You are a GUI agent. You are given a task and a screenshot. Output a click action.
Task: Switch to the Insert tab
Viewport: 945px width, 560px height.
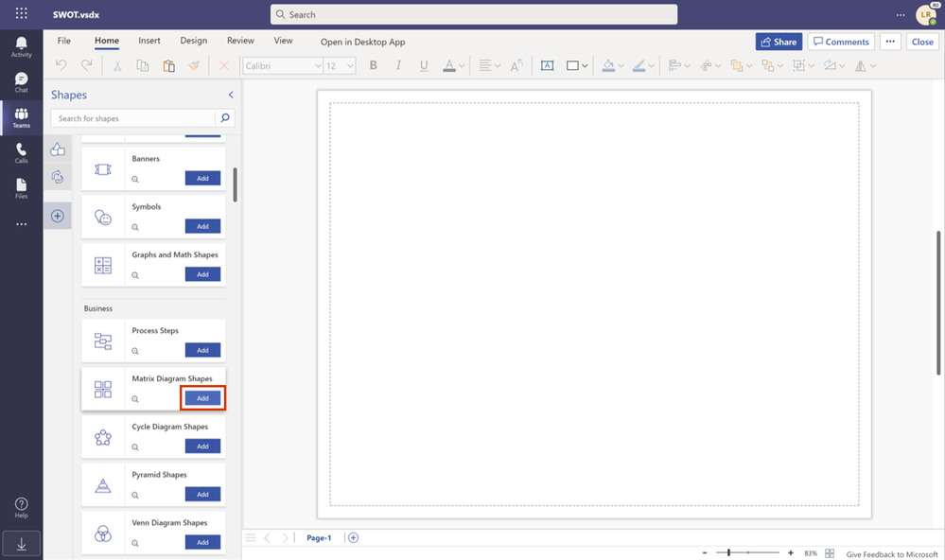point(149,41)
